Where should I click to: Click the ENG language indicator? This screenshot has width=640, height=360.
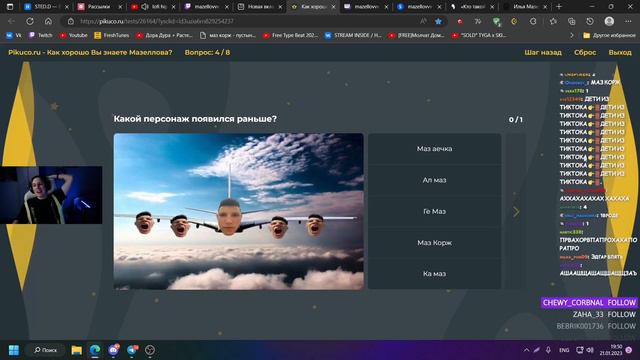564,350
